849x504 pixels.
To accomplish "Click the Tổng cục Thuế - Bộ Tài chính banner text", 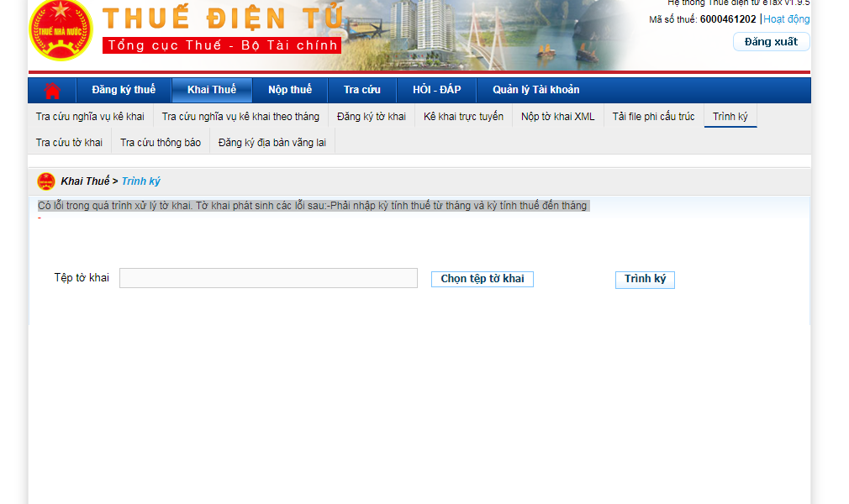I will click(x=222, y=45).
